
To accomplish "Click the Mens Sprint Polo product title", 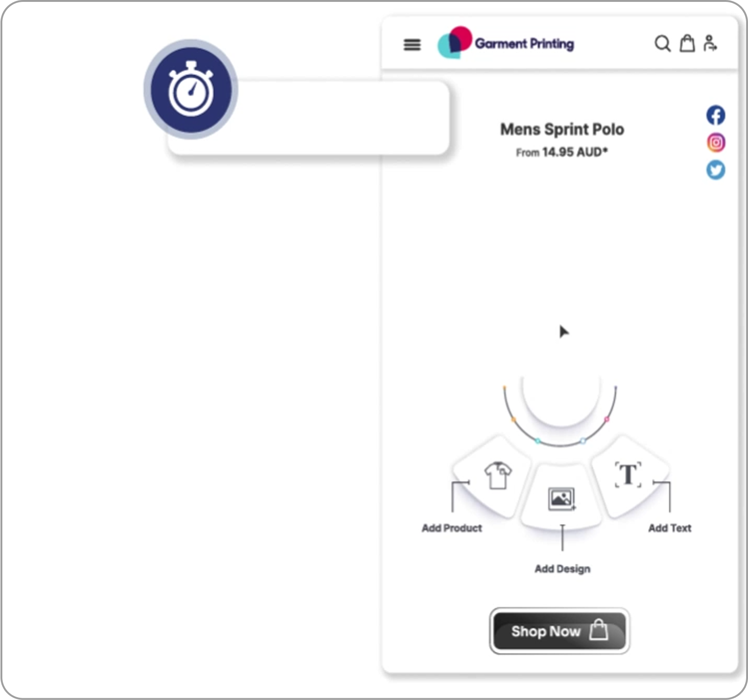I will (562, 129).
